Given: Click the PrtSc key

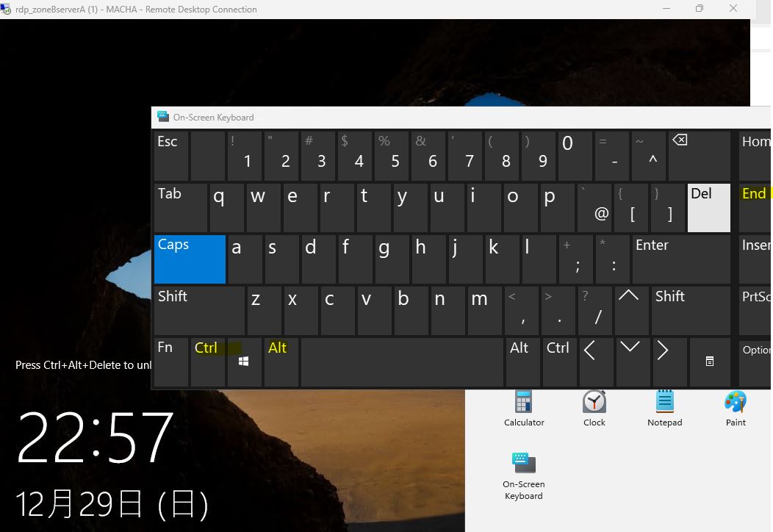Looking at the screenshot, I should 755,311.
